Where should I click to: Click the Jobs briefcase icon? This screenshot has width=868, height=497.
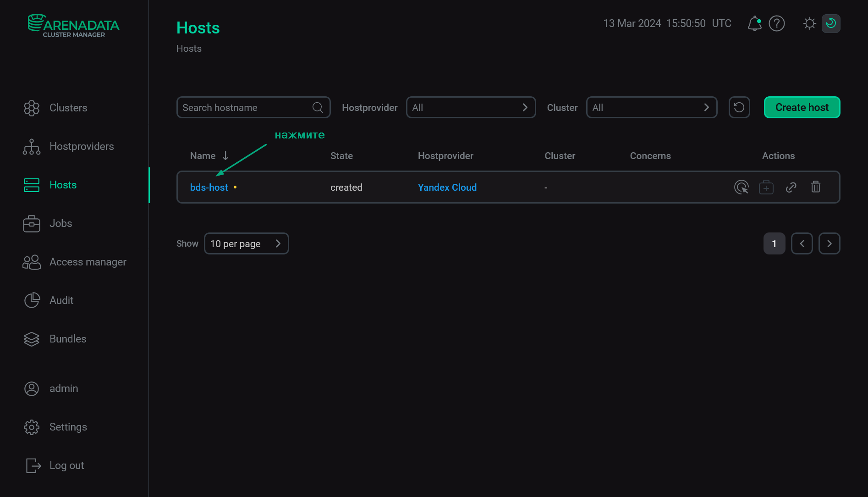coord(32,223)
